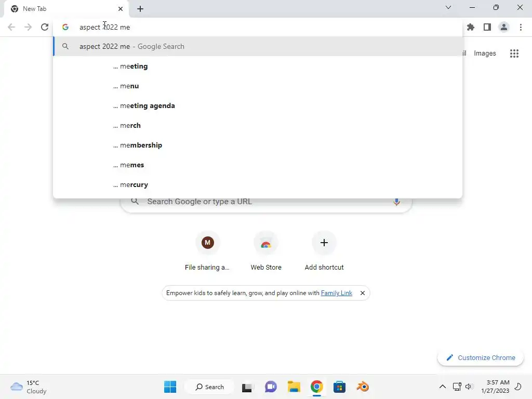Select the 'meeting' suggestion
This screenshot has width=532, height=399.
click(x=258, y=66)
